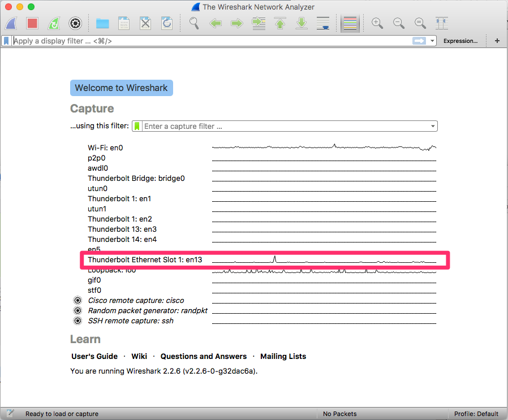The width and height of the screenshot is (508, 420).
Task: Click the display filter input field
Action: coord(212,41)
